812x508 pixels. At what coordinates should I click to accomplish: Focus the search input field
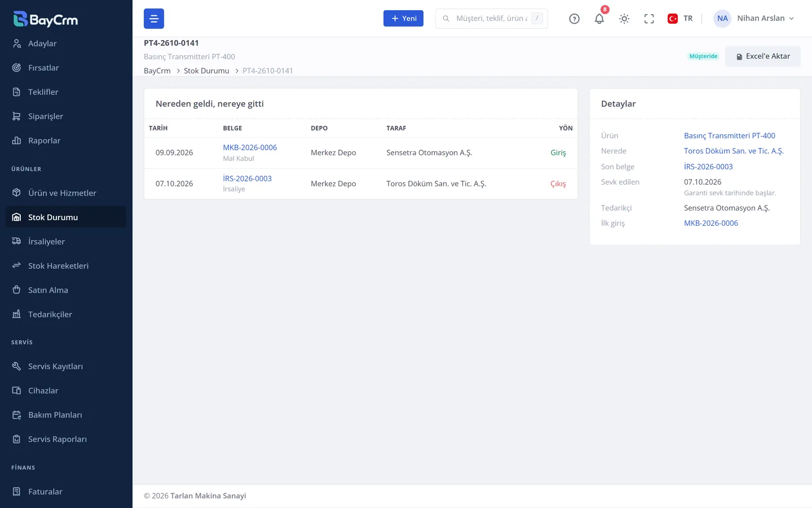point(492,19)
